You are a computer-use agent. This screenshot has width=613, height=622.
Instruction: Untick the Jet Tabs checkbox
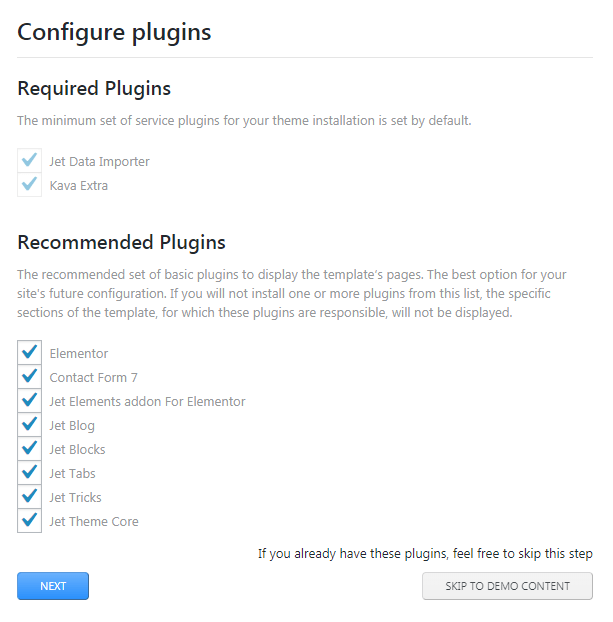[x=29, y=473]
